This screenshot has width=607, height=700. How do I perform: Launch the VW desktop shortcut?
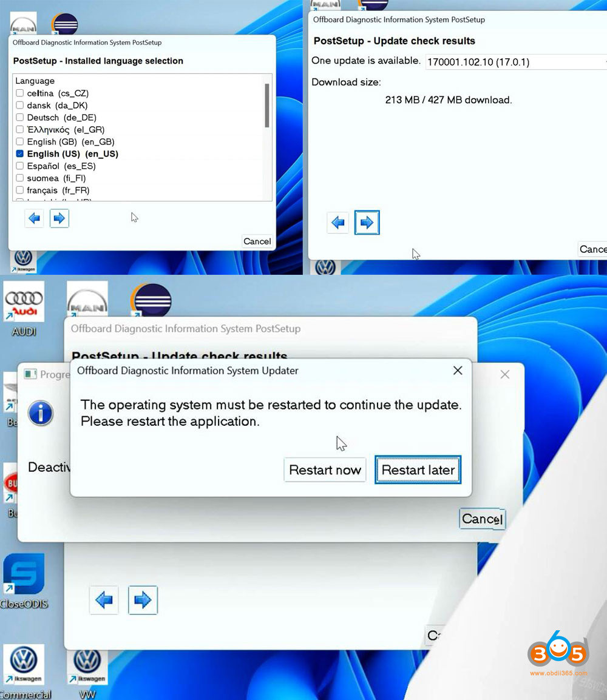[x=87, y=664]
